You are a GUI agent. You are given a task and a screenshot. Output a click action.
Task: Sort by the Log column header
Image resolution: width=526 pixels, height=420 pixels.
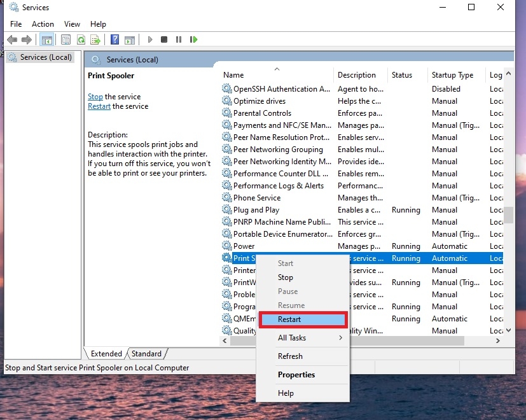tap(495, 75)
